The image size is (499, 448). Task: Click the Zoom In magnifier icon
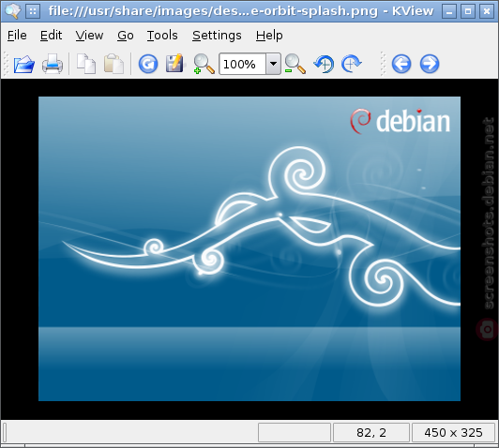(204, 64)
